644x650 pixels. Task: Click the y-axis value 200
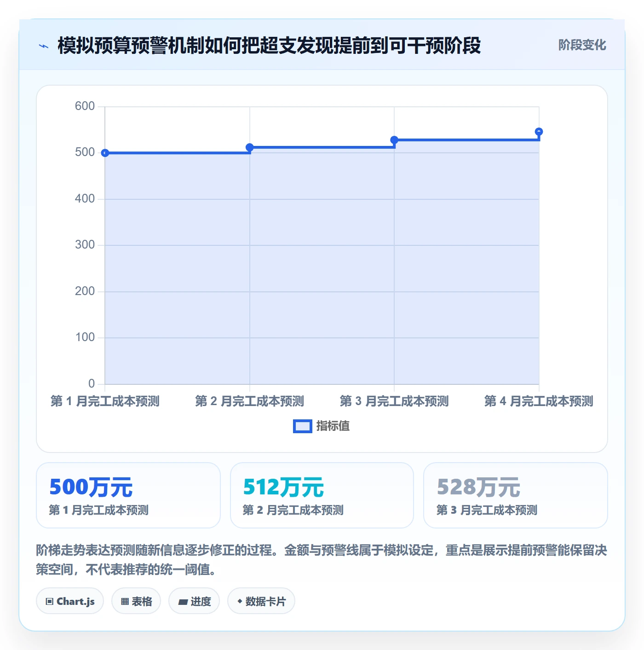pyautogui.click(x=85, y=291)
